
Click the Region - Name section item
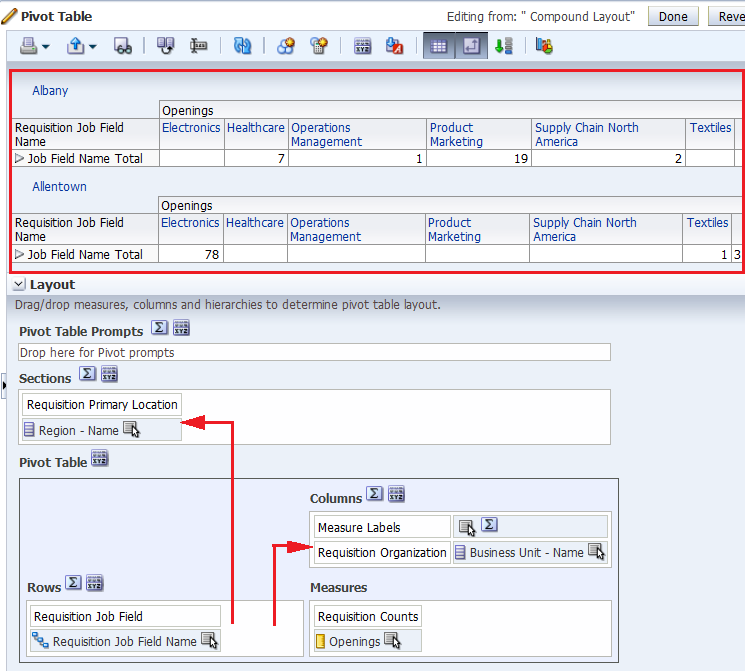point(102,430)
